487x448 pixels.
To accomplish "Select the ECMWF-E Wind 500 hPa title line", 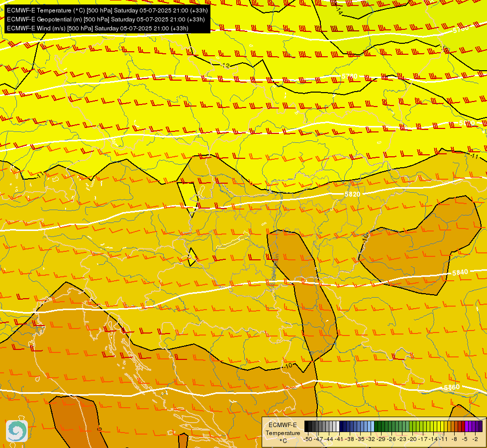I will [x=97, y=28].
